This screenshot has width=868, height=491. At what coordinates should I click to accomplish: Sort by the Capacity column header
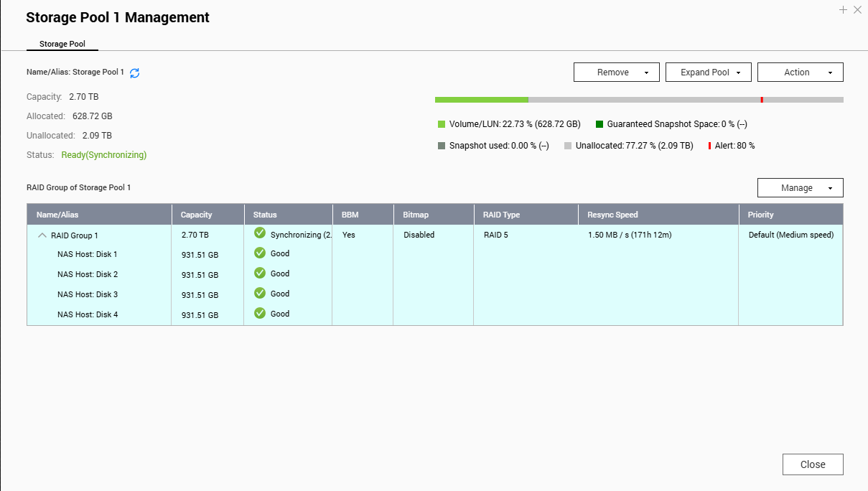point(197,215)
